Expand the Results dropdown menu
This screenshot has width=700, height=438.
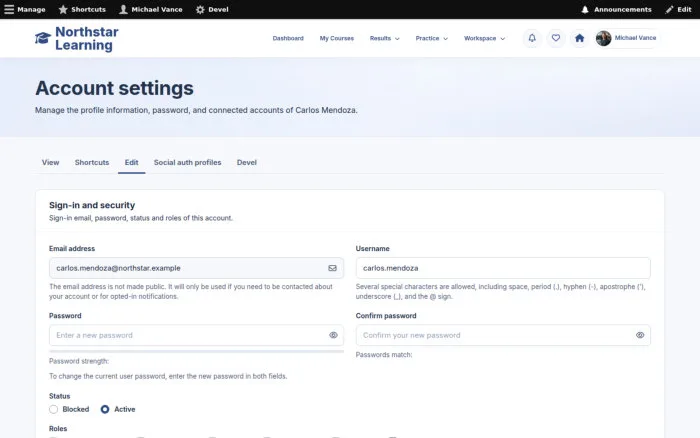click(x=385, y=38)
